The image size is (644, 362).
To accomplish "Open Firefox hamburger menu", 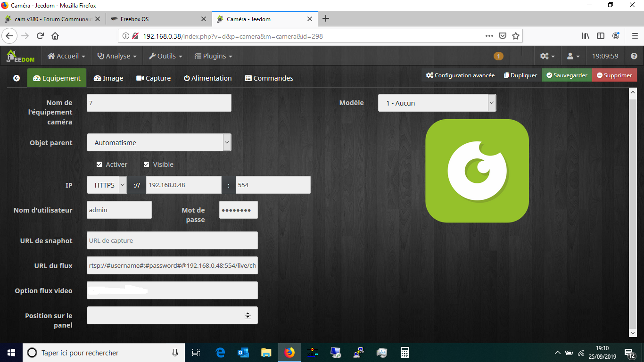I will click(635, 36).
